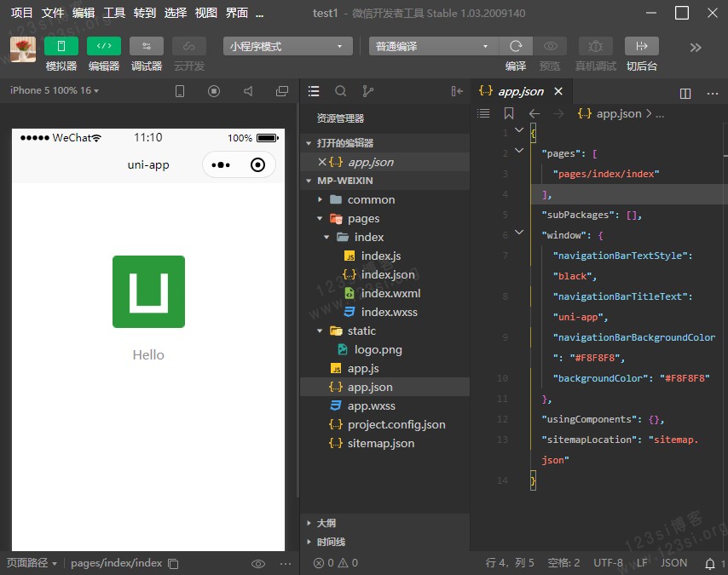728x575 pixels.
Task: Open the explorer list icon
Action: [x=314, y=91]
